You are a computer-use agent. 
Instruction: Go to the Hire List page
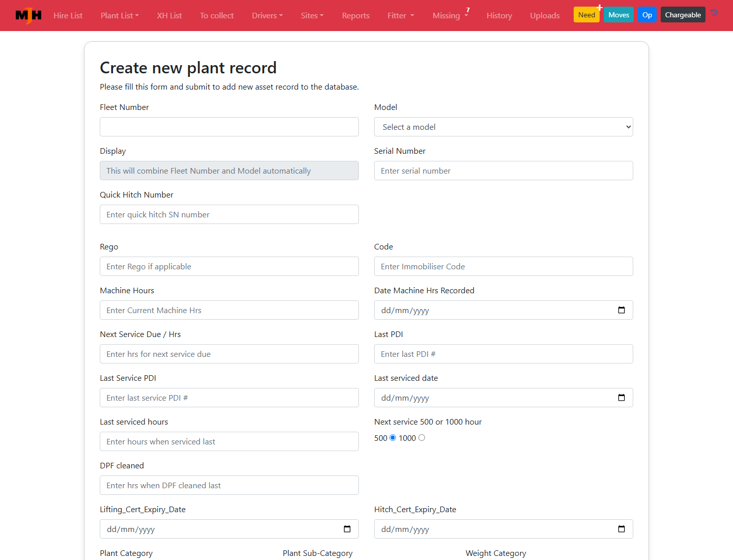(68, 16)
